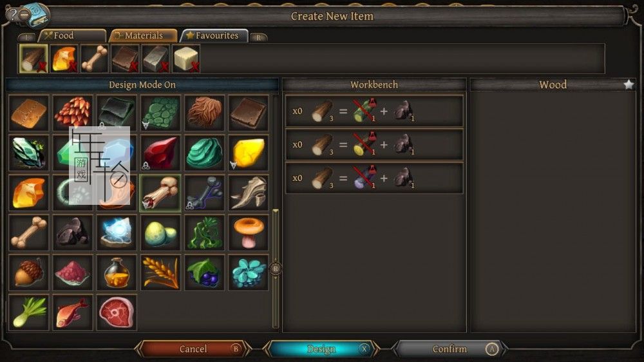Remove amber from selected materials bar
644x362 pixels.
click(x=73, y=66)
